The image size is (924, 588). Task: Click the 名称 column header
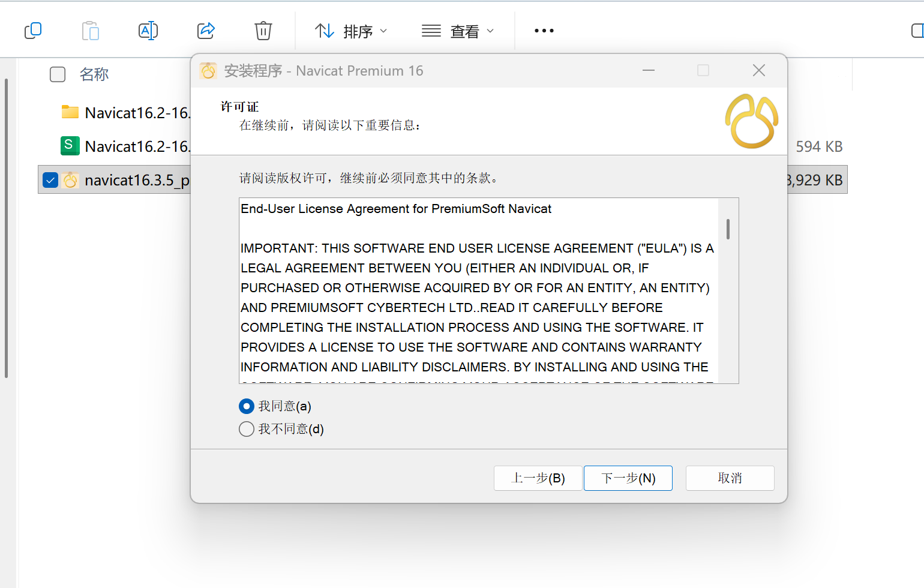tap(94, 74)
